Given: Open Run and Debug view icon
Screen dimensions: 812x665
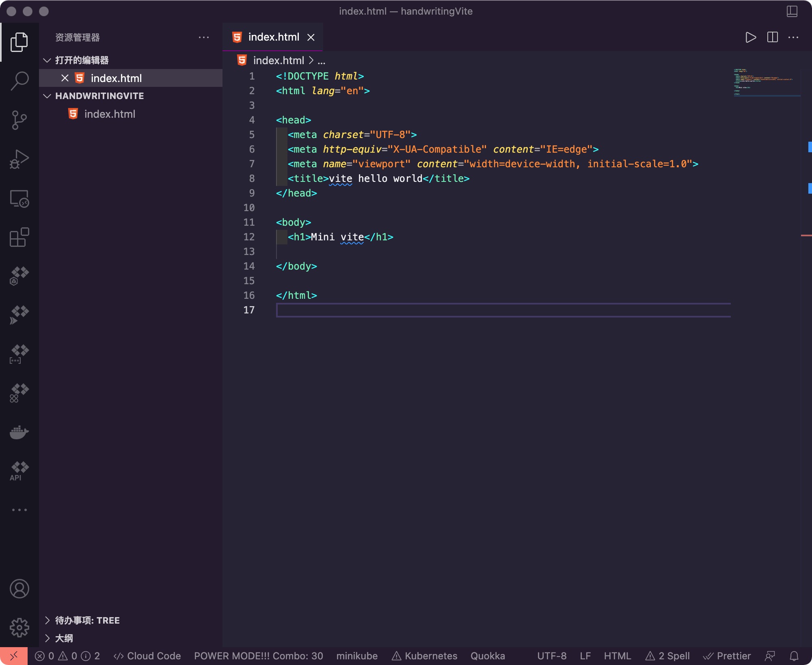Looking at the screenshot, I should coord(19,159).
